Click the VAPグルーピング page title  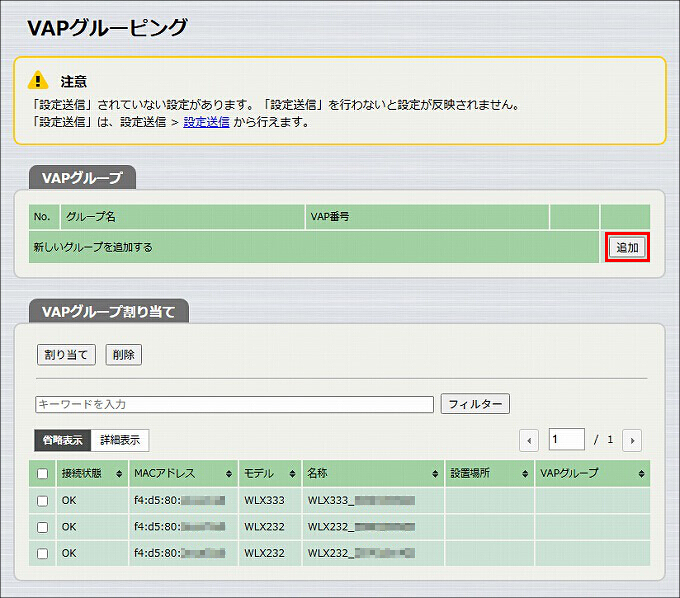click(107, 27)
